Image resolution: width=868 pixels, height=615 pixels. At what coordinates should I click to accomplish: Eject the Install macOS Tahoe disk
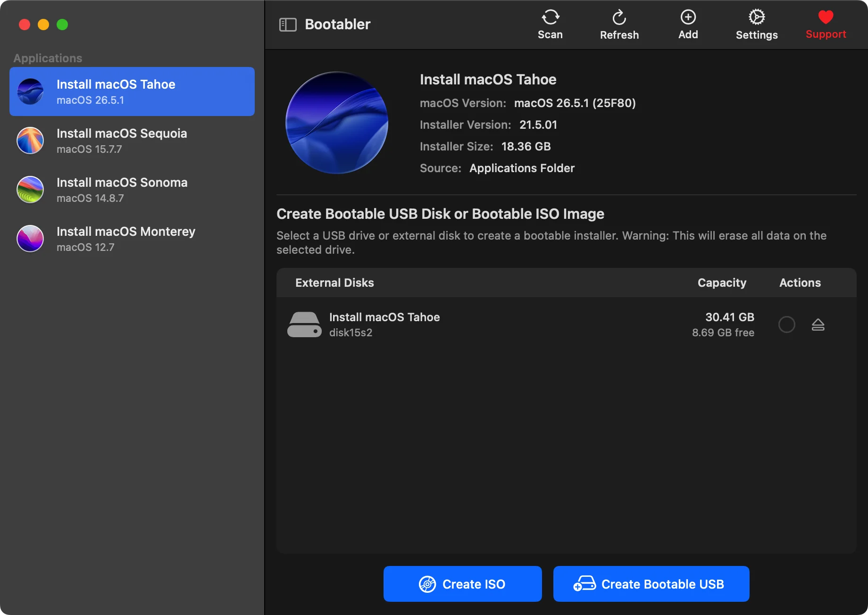coord(818,324)
